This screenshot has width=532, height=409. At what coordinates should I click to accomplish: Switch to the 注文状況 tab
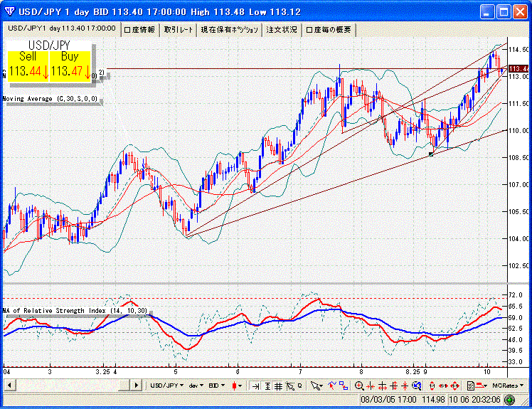[282, 29]
